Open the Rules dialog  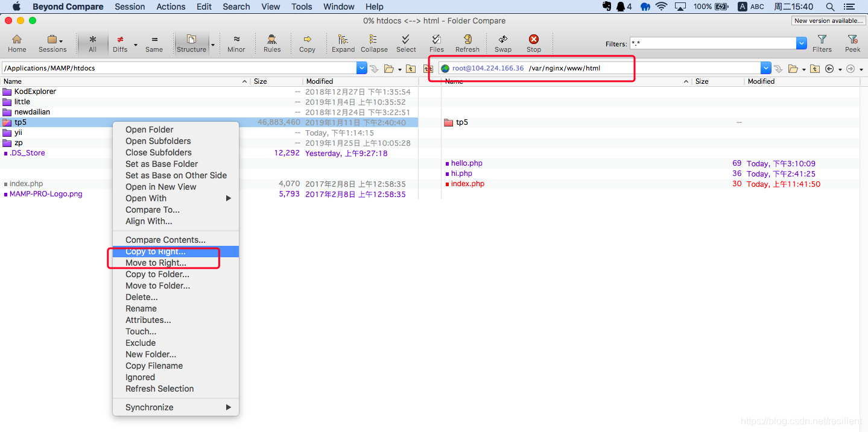(272, 43)
